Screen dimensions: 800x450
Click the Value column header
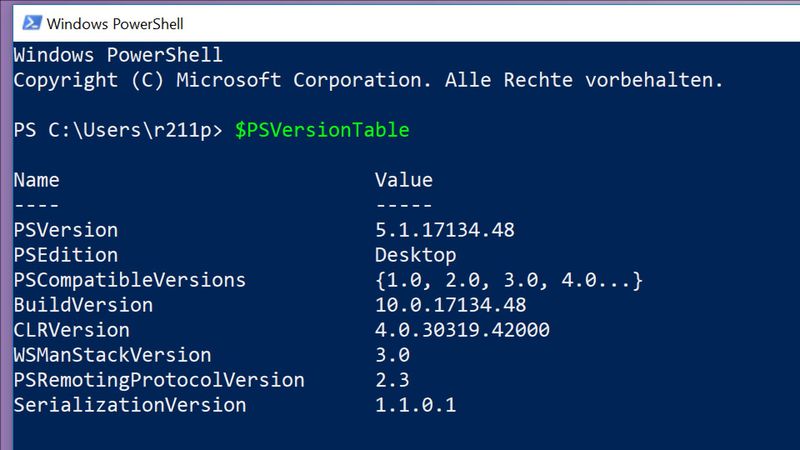[403, 180]
